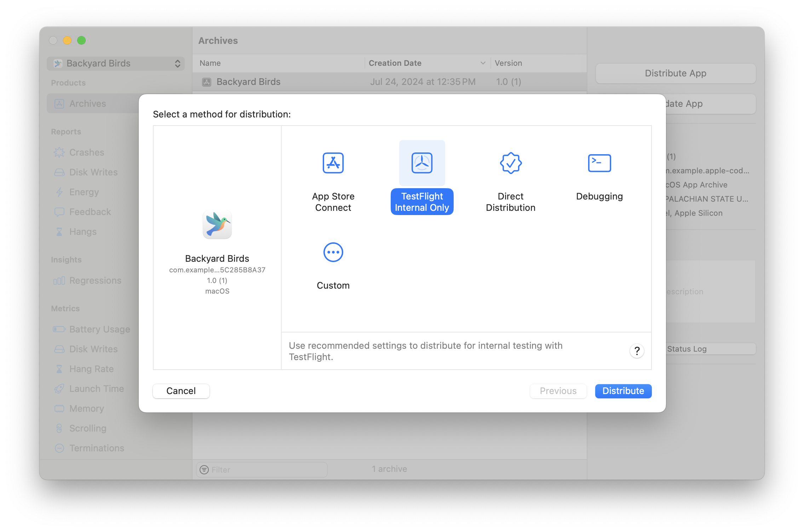Click the Battery Usage battery icon
The height and width of the screenshot is (532, 804).
pos(59,329)
